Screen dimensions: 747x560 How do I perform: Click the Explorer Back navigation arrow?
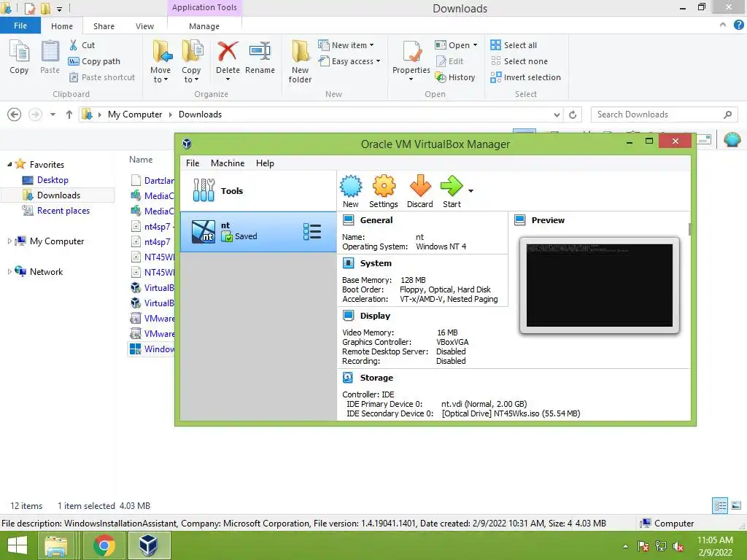[x=15, y=114]
